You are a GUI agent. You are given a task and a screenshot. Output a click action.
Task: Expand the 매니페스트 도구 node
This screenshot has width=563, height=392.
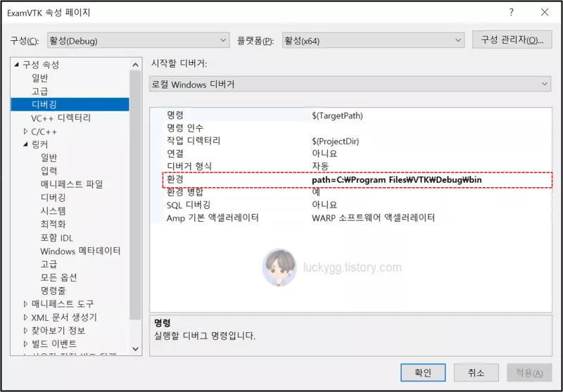25,304
